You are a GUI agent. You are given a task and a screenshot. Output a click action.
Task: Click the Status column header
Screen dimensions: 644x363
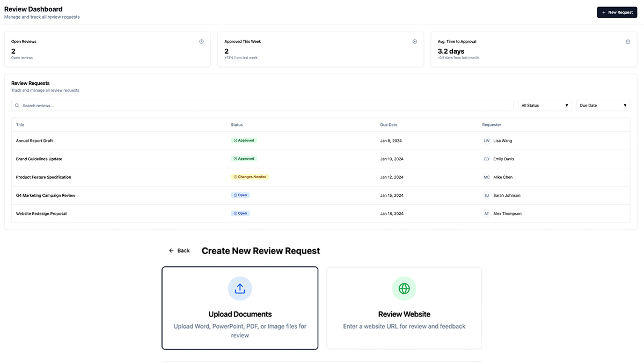pyautogui.click(x=237, y=125)
